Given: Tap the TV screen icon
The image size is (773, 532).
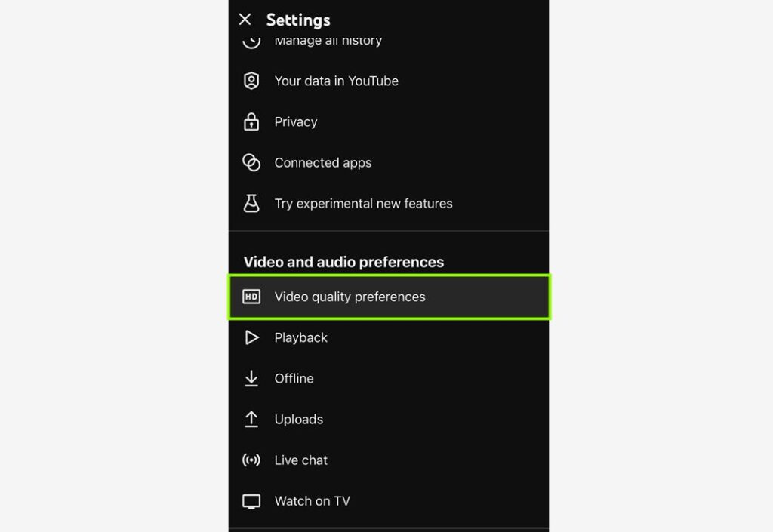Looking at the screenshot, I should [x=251, y=502].
